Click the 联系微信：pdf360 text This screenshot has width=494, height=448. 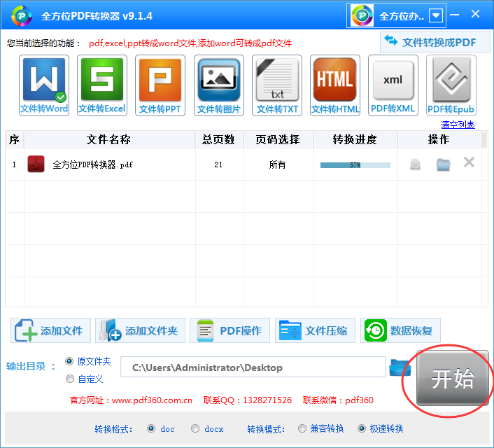click(x=338, y=400)
